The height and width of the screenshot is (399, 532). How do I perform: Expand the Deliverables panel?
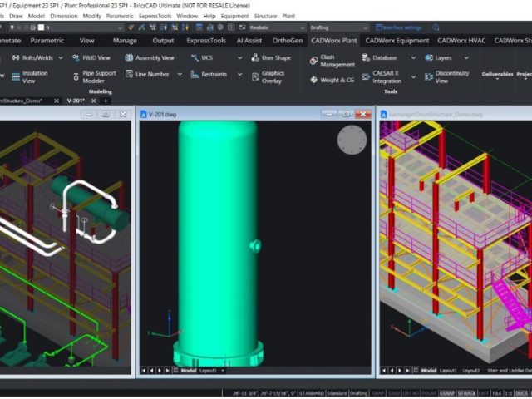click(x=497, y=75)
